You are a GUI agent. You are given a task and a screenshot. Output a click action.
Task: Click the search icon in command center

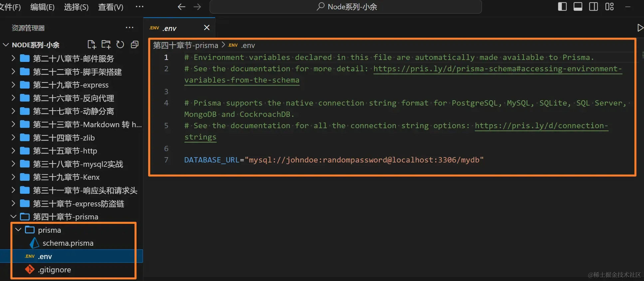pyautogui.click(x=321, y=7)
